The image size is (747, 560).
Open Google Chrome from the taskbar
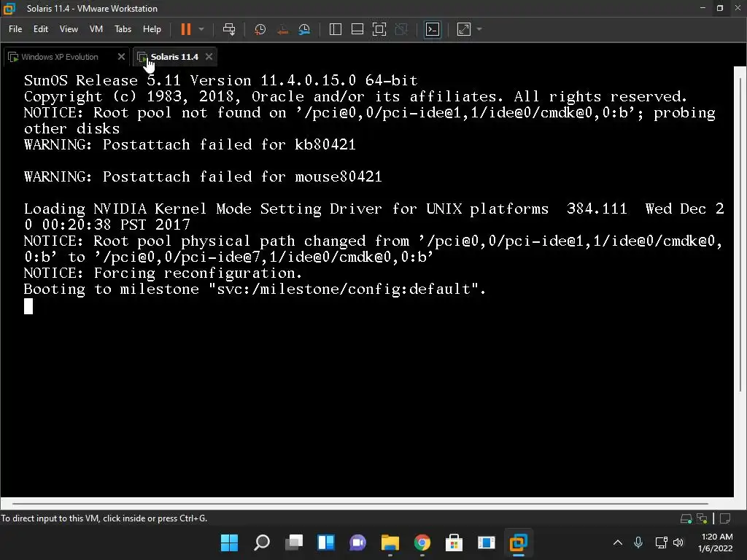422,542
